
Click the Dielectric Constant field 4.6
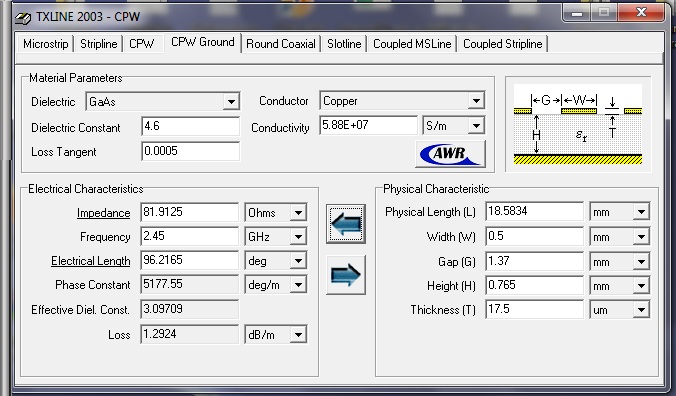coord(190,127)
